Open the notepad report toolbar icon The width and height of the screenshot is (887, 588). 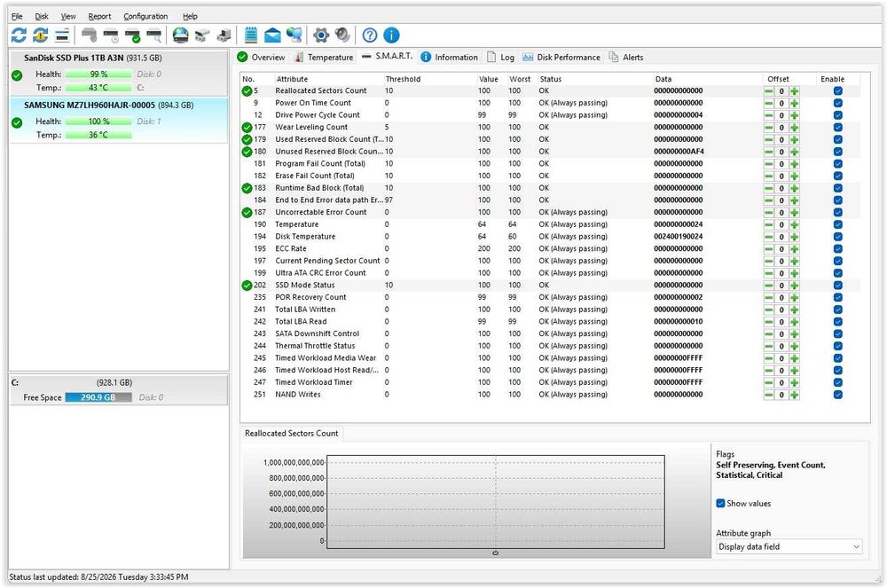coord(251,35)
